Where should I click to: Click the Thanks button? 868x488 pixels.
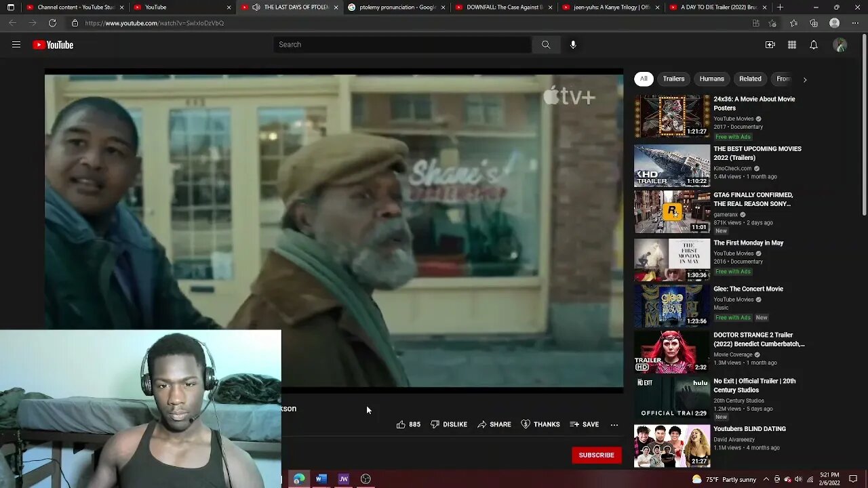540,424
